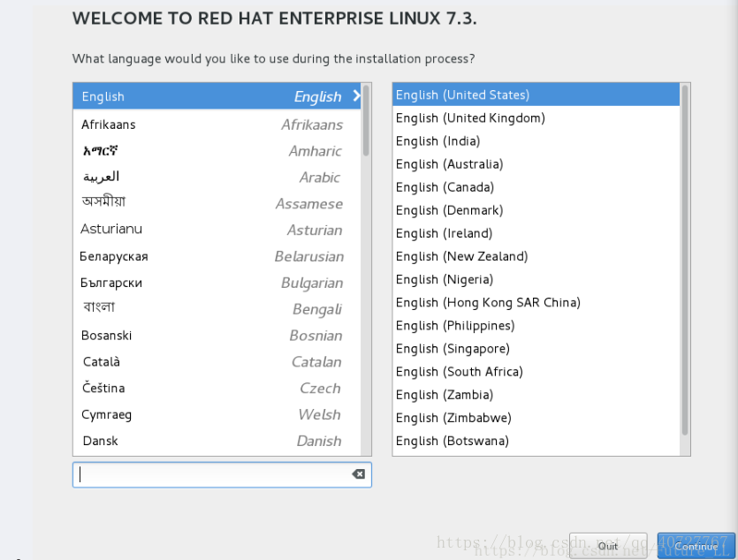Choose English (Zimbabwe) locale
738x560 pixels.
click(x=536, y=418)
